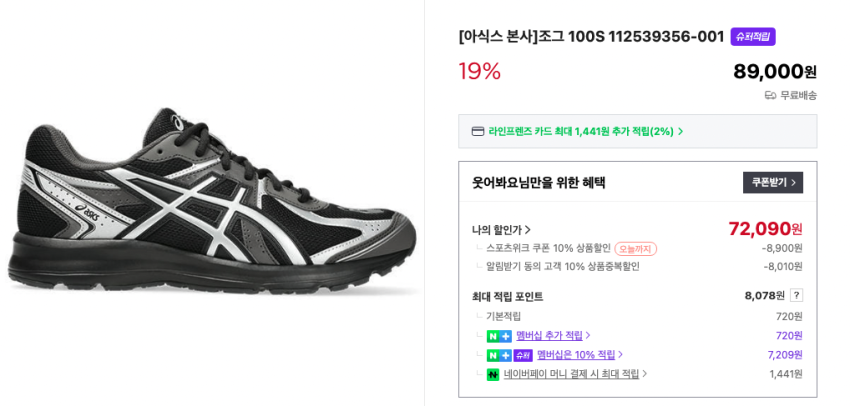The width and height of the screenshot is (850, 406).
Task: Click the product title 조그 100S
Action: click(591, 37)
